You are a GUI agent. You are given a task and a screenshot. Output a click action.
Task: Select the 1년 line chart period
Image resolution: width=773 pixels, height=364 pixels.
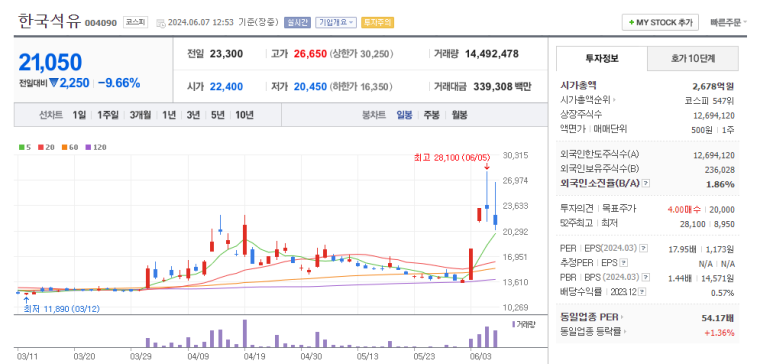(169, 115)
